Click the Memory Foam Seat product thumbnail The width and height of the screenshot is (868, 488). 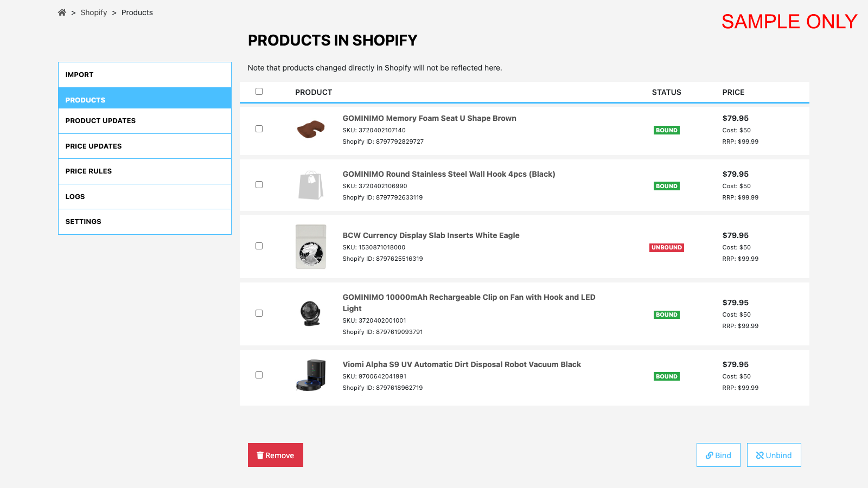[x=310, y=130]
